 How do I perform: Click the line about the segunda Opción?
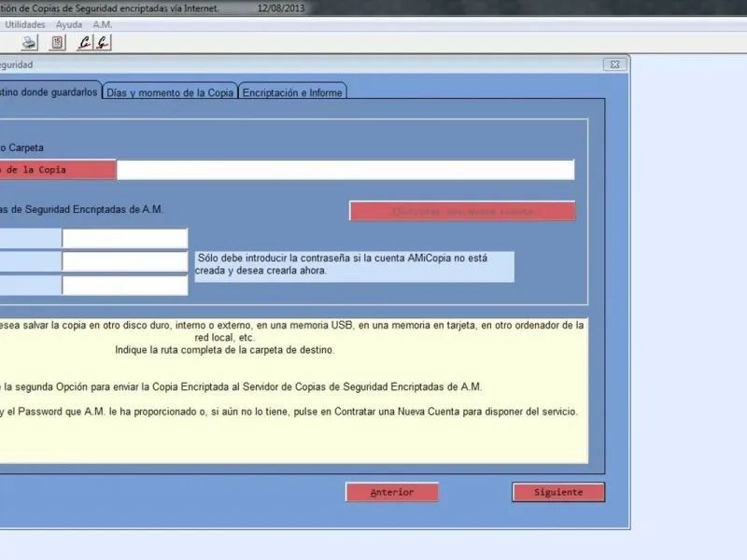(x=241, y=386)
